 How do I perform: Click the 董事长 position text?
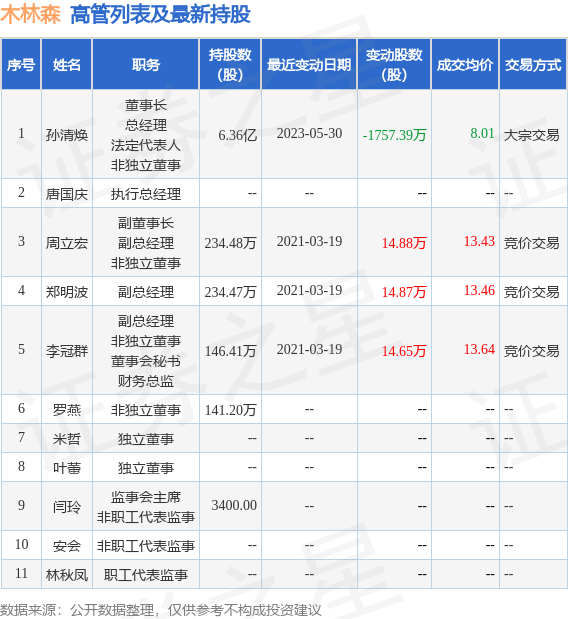click(146, 105)
